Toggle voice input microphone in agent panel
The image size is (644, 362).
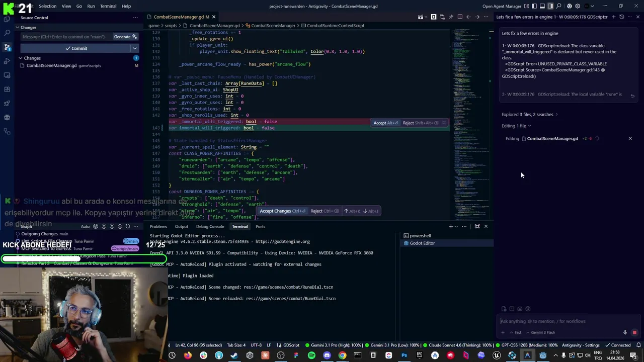[625, 332]
